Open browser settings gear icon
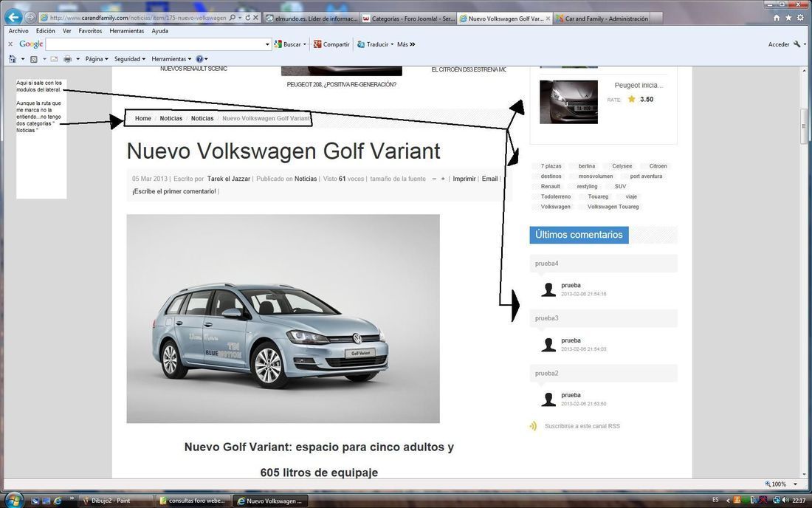Image resolution: width=812 pixels, height=508 pixels. click(x=801, y=18)
